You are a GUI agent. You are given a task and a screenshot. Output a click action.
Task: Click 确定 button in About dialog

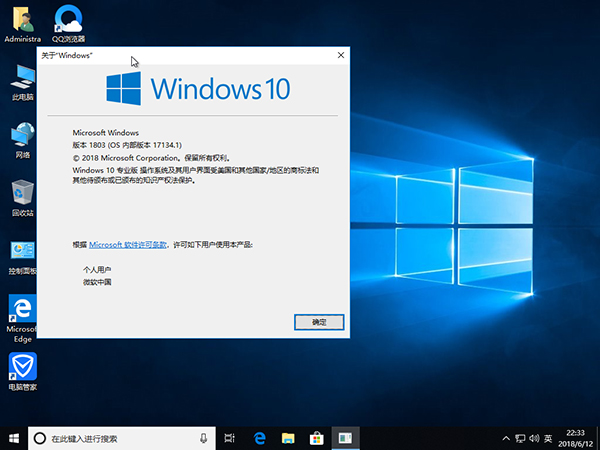(319, 322)
